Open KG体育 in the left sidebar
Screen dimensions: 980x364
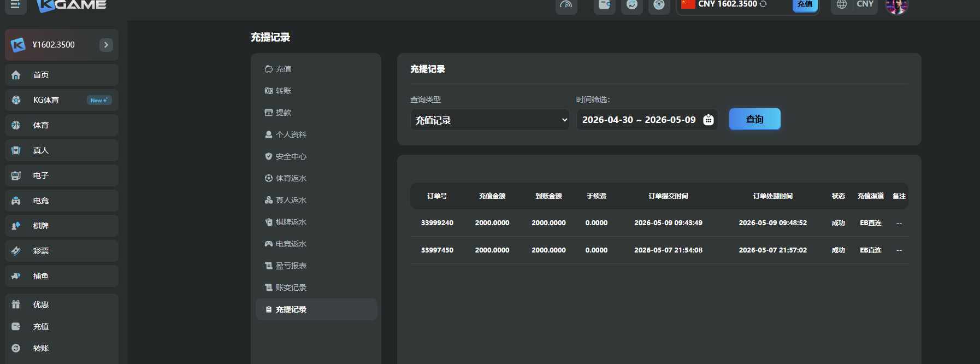[x=62, y=100]
